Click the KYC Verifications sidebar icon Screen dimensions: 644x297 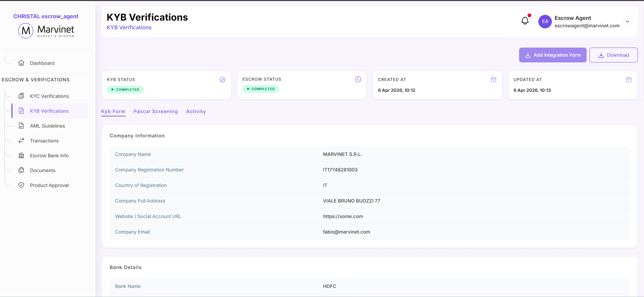(x=21, y=96)
